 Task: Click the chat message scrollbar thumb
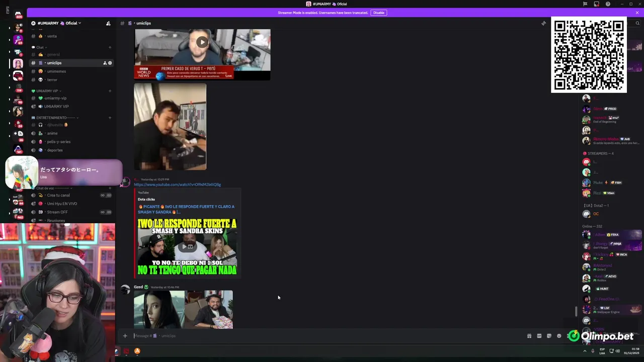(x=576, y=311)
